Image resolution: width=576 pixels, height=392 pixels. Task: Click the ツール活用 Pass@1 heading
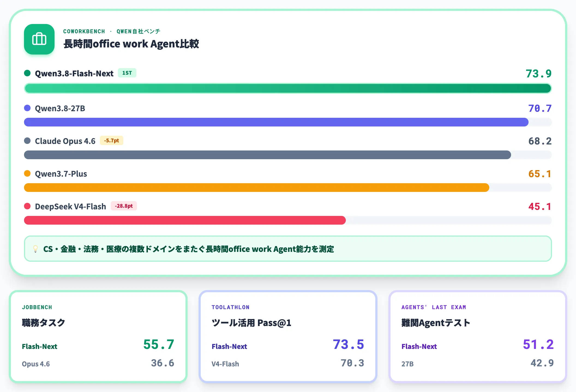pos(251,323)
